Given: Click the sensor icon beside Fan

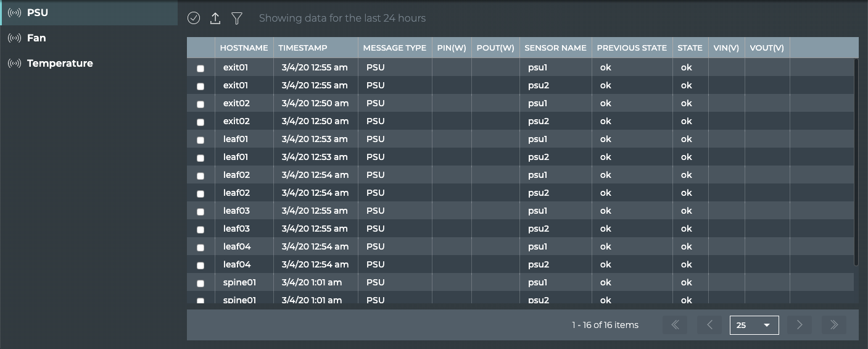Looking at the screenshot, I should pyautogui.click(x=14, y=38).
